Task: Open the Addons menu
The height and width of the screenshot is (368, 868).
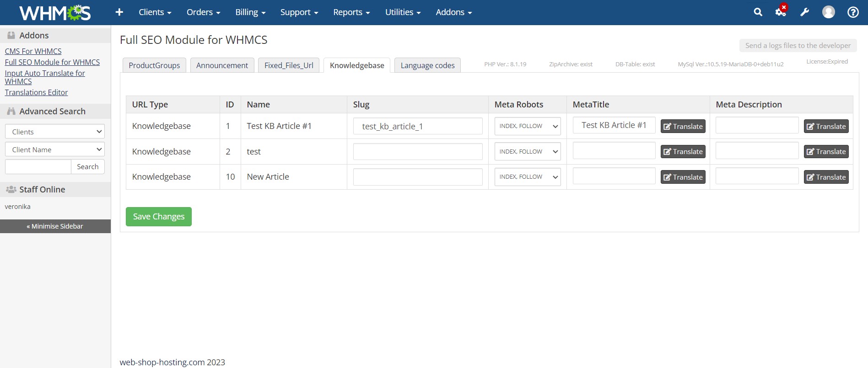Action: 454,12
